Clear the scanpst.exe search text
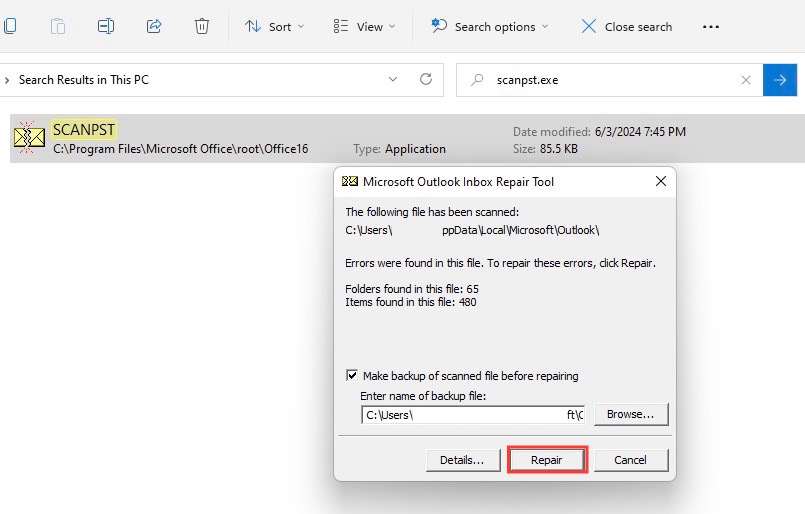The width and height of the screenshot is (805, 514). 746,80
